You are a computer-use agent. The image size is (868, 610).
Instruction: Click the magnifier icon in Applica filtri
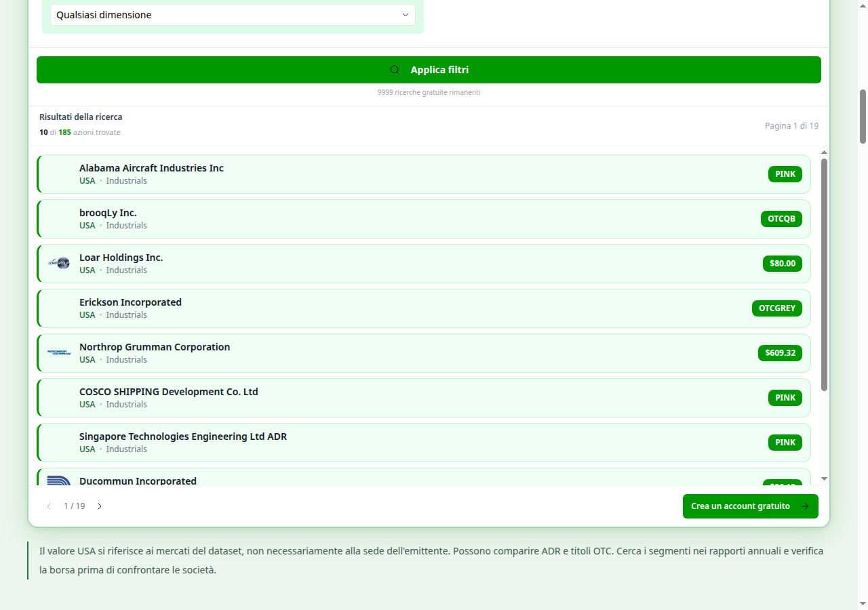pyautogui.click(x=395, y=70)
